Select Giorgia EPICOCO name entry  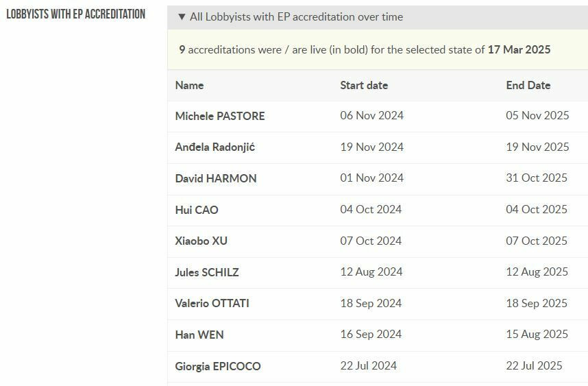pos(218,366)
